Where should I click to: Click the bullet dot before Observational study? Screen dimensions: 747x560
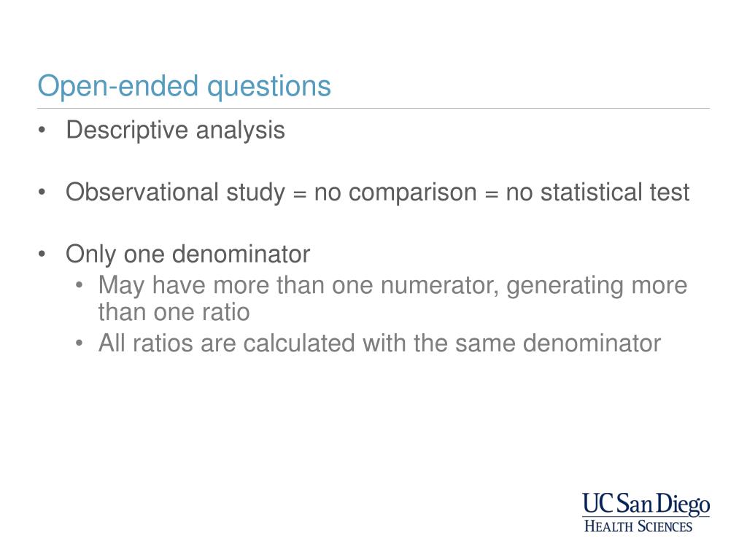point(42,192)
